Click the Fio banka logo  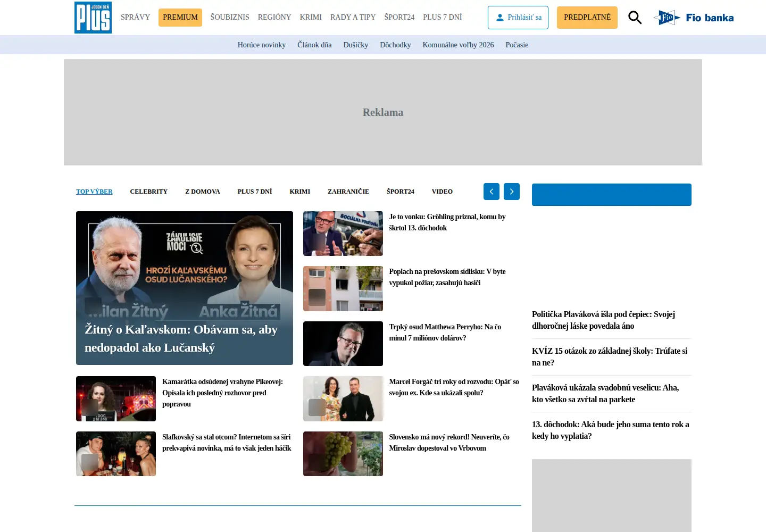[694, 18]
